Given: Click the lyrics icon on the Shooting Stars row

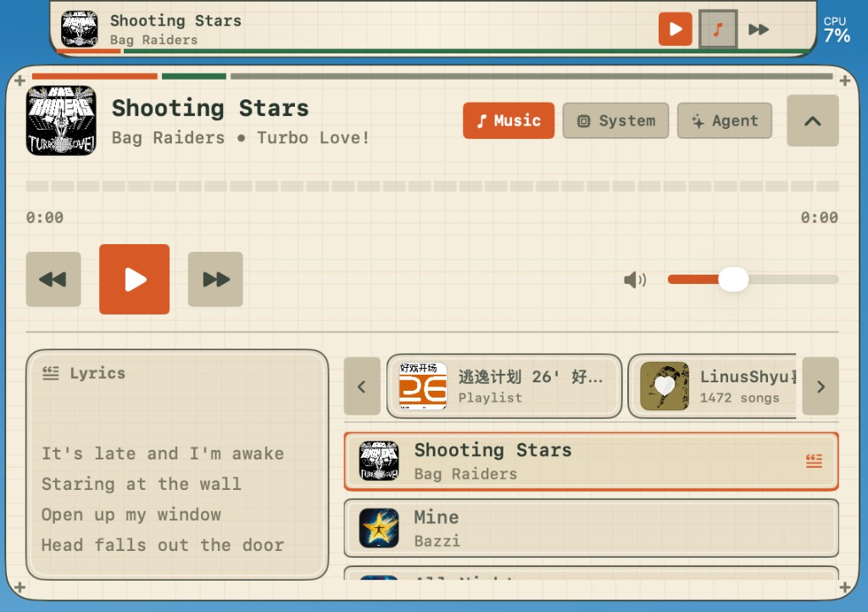Looking at the screenshot, I should (x=814, y=460).
